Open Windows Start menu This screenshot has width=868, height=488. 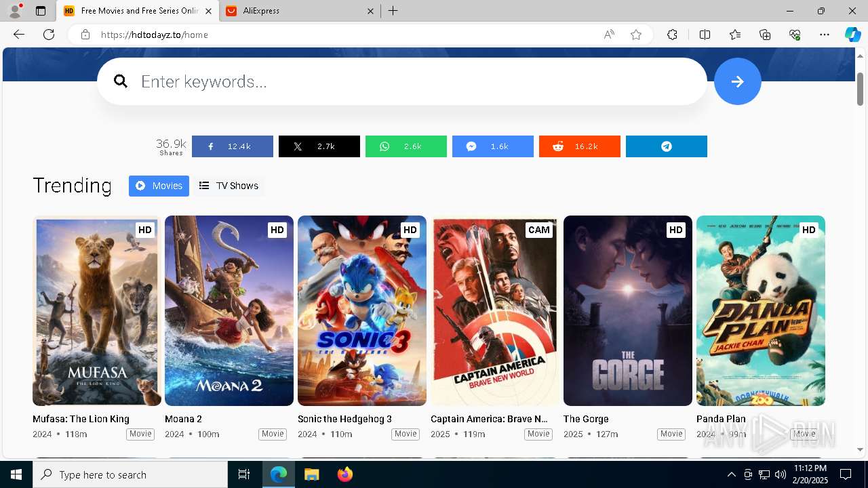click(x=16, y=474)
